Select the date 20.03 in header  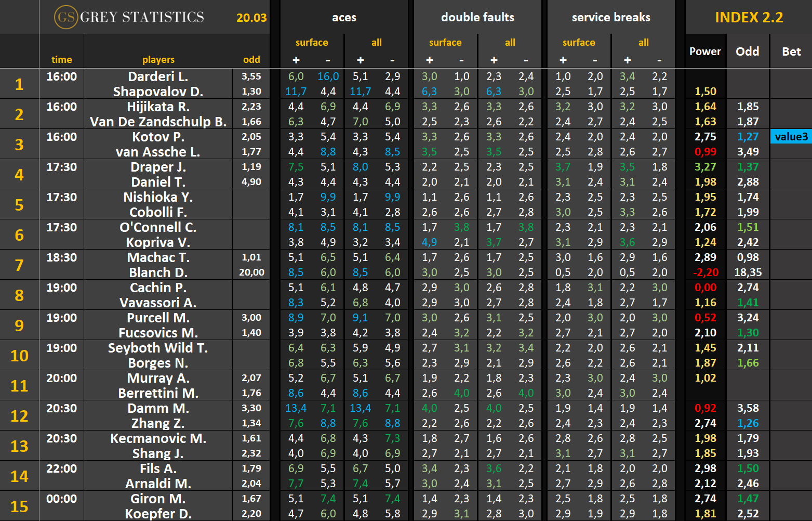251,18
